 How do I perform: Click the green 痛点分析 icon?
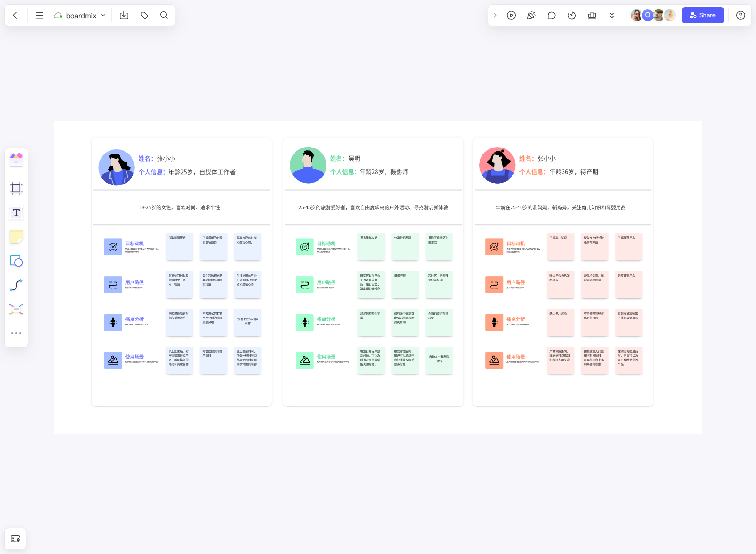pyautogui.click(x=305, y=323)
